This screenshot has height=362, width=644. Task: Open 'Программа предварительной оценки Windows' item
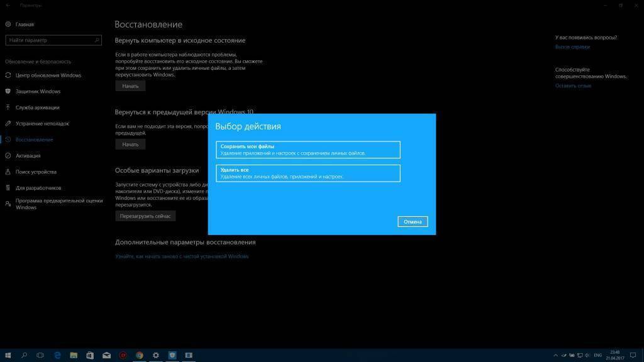[x=58, y=204]
